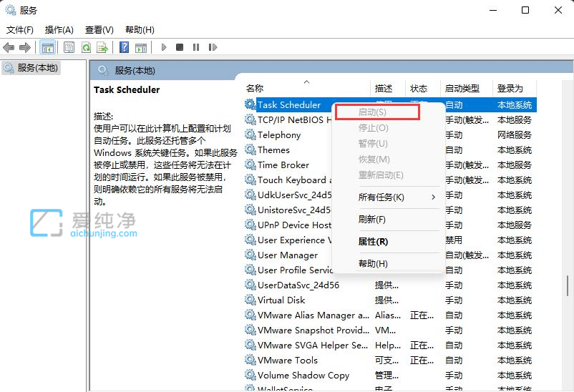Viewport: 574px width, 392px height.
Task: Click gear icon beside VMware Snapshot Provider
Action: coord(250,330)
